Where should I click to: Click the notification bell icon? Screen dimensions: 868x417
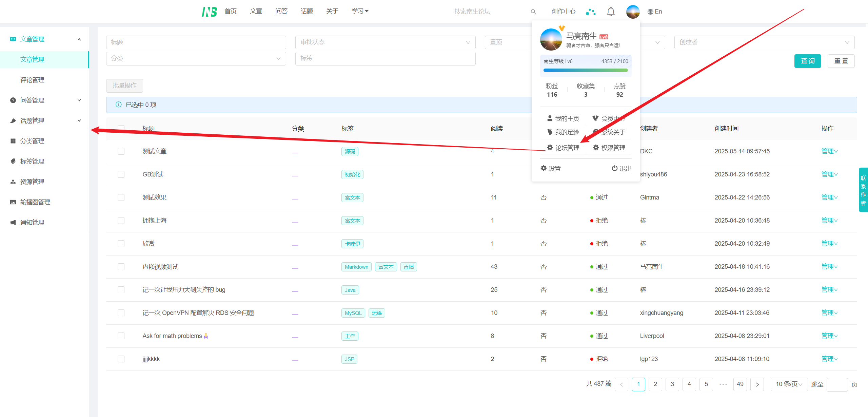coord(611,12)
